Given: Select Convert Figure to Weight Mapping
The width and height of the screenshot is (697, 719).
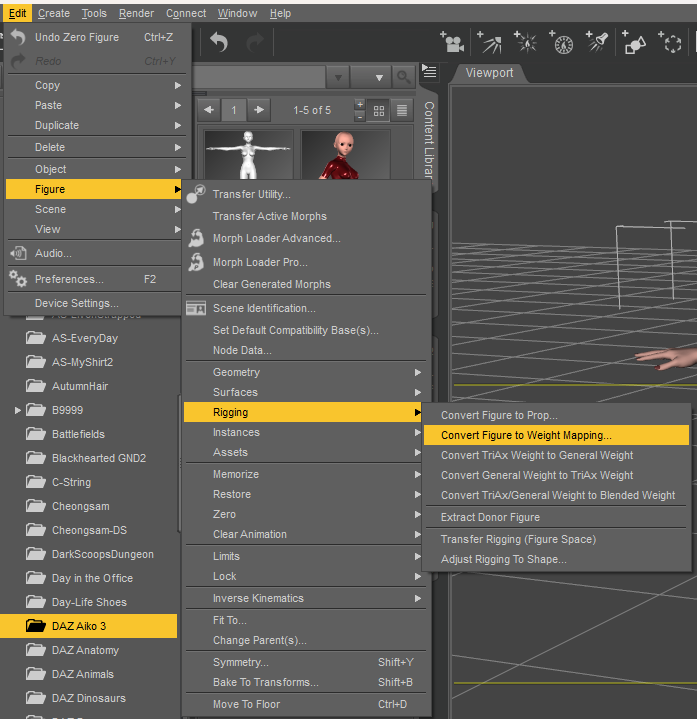Looking at the screenshot, I should tap(526, 435).
